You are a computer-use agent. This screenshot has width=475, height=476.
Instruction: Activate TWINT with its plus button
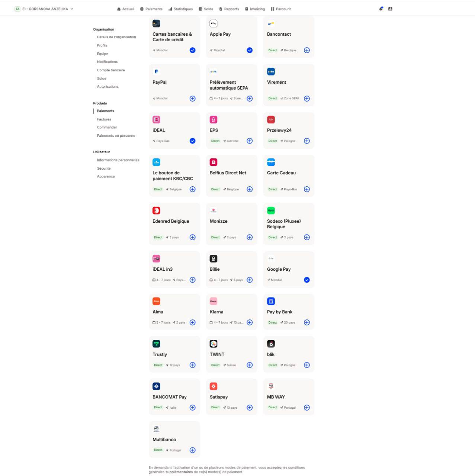click(250, 365)
